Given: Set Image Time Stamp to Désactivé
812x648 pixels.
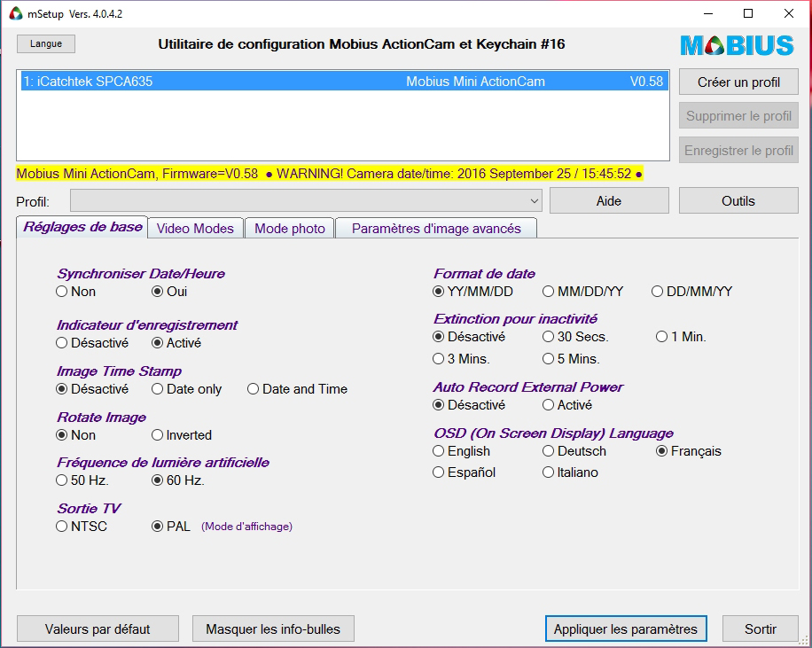Looking at the screenshot, I should (92, 389).
